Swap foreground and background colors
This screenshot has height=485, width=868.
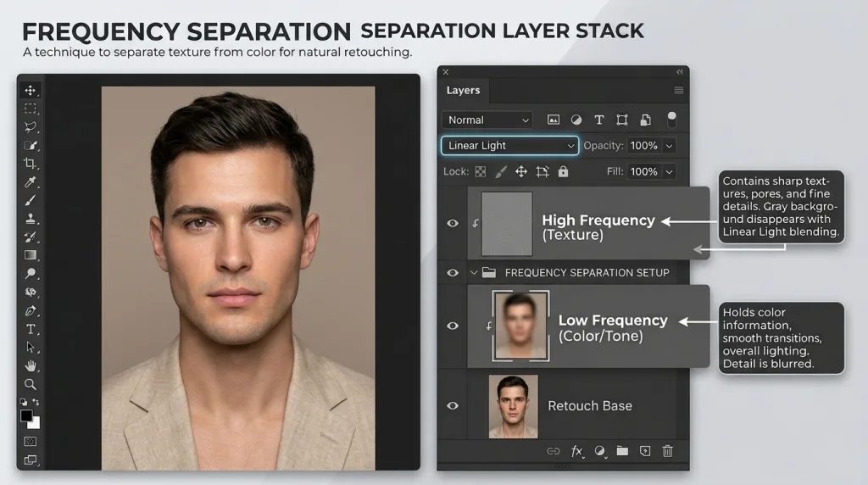point(36,402)
